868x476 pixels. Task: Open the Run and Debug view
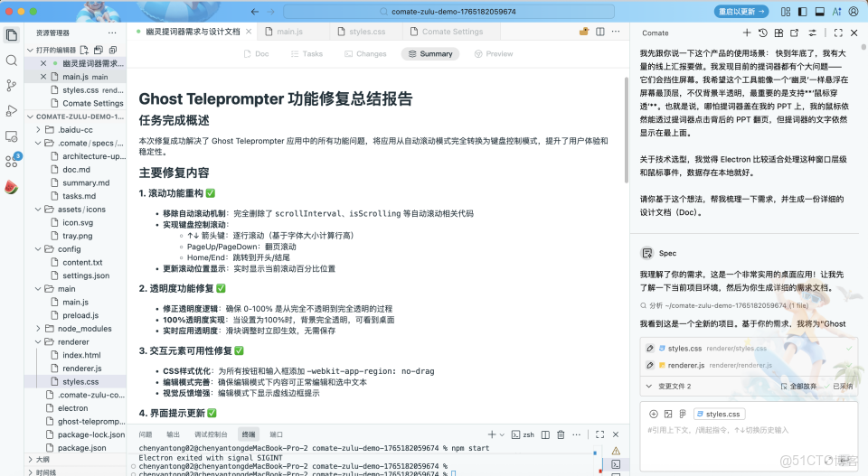pos(11,111)
